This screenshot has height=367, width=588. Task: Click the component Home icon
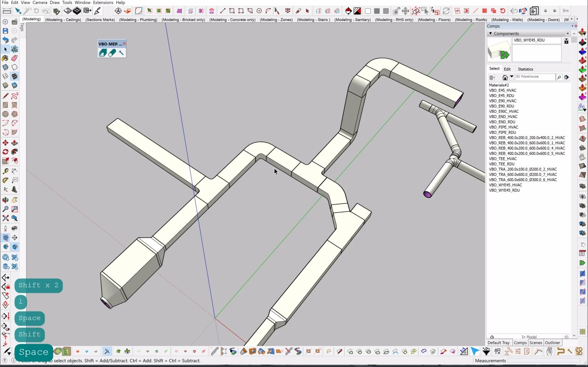[505, 77]
